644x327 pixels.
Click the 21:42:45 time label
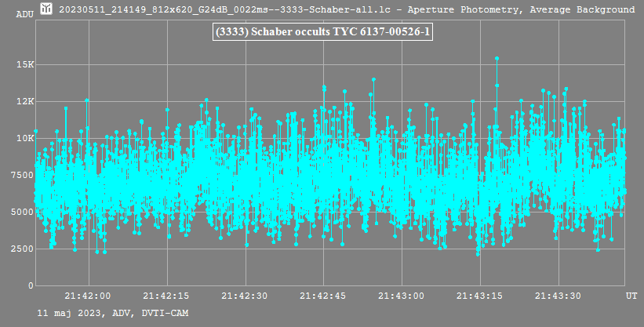pyautogui.click(x=323, y=296)
